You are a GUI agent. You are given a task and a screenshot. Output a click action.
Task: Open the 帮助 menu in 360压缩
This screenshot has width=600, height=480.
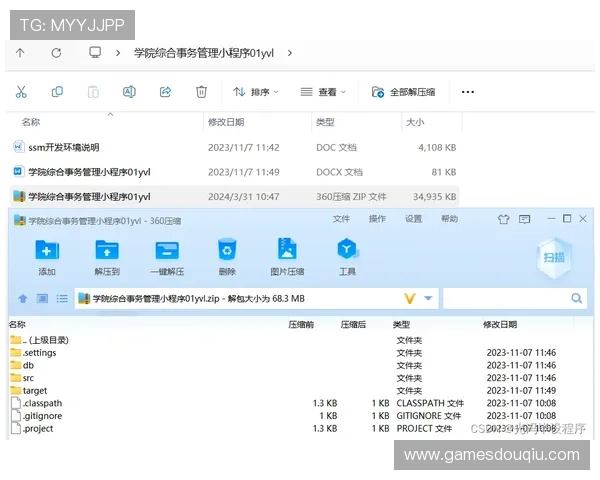pyautogui.click(x=450, y=219)
